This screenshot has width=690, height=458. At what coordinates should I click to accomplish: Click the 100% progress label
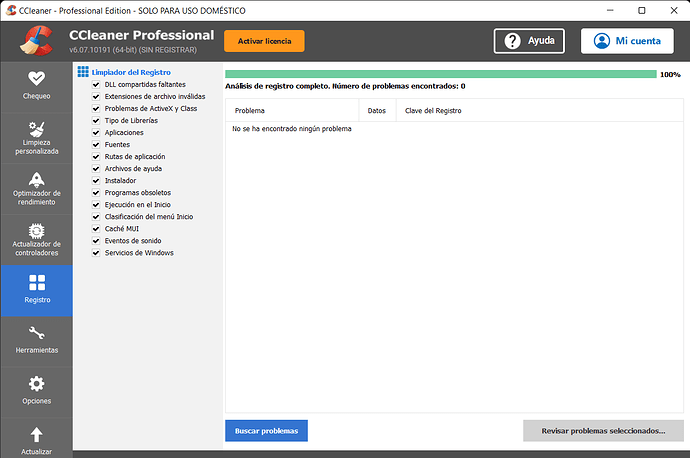(x=670, y=74)
